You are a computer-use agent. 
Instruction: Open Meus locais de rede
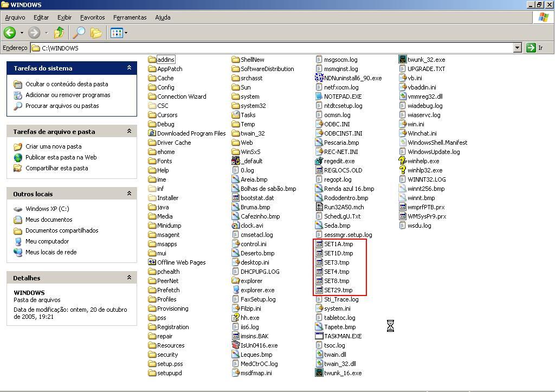pos(51,252)
